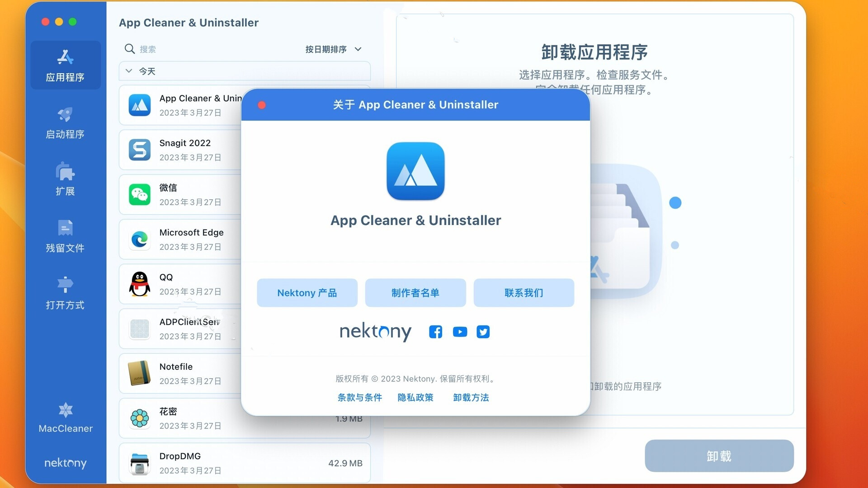Minimize the main window with yellow button
Viewport: 868px width, 488px height.
pos(59,22)
